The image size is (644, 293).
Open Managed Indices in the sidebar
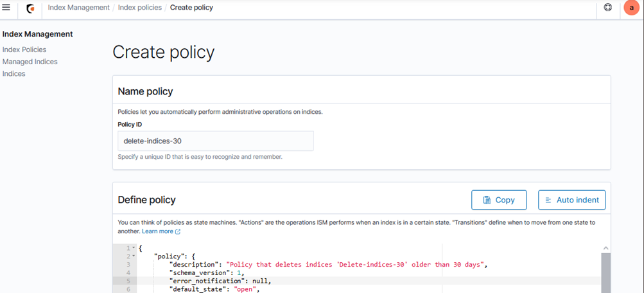click(x=30, y=62)
